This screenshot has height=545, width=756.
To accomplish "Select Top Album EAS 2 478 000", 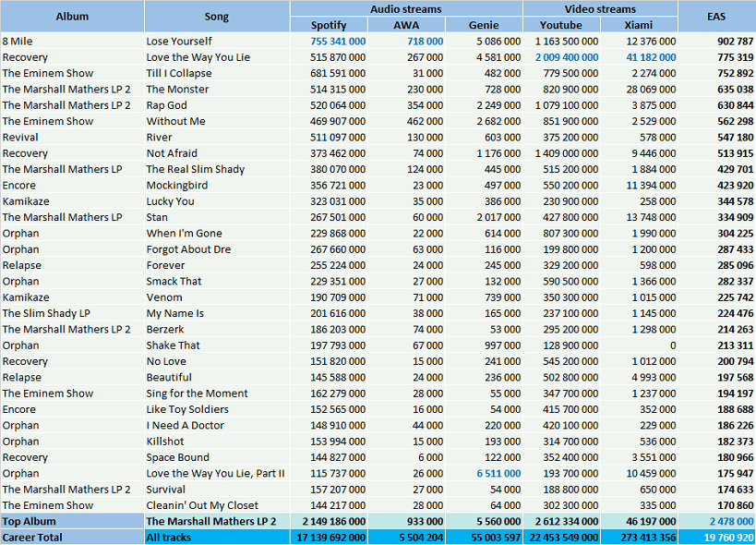I will tap(716, 521).
